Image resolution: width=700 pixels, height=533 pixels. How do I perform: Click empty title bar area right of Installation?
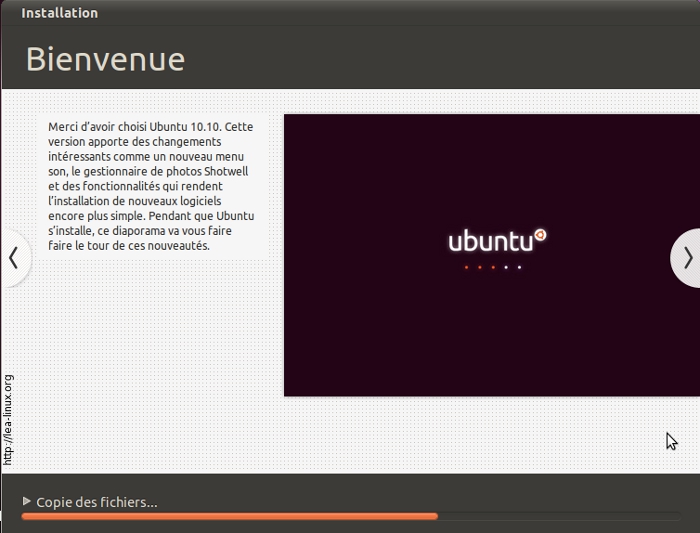coord(400,13)
